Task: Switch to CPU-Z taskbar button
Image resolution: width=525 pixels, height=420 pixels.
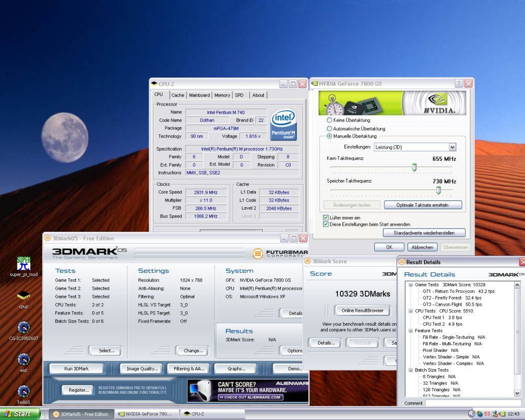Action: [x=212, y=414]
